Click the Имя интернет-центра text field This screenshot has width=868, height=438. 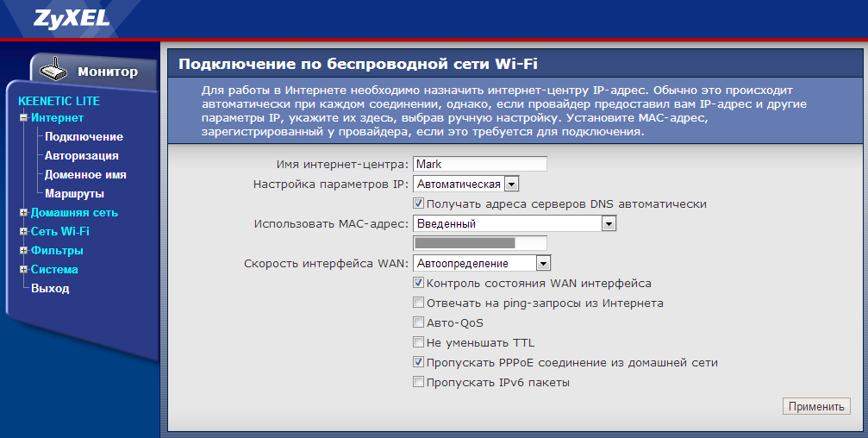click(480, 164)
